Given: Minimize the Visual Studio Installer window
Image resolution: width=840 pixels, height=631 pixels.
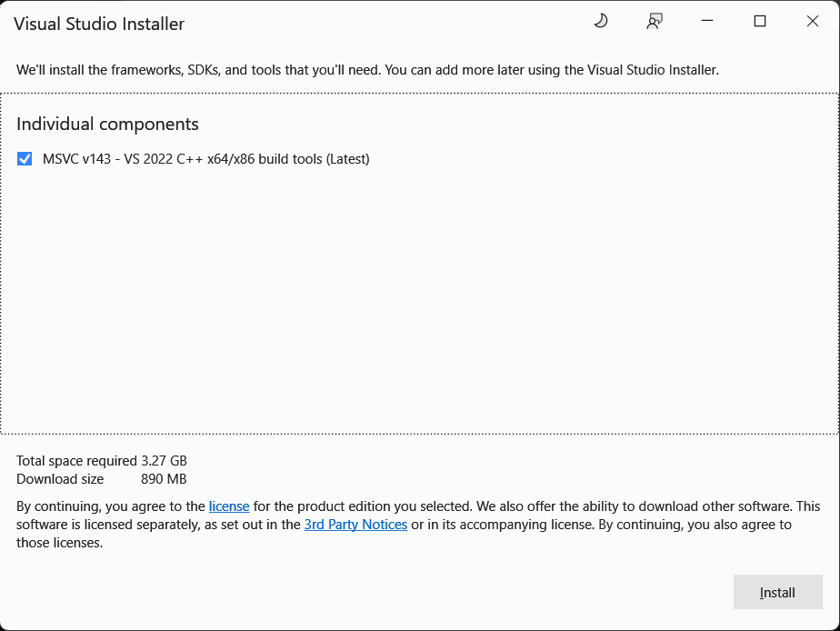Looking at the screenshot, I should [707, 22].
